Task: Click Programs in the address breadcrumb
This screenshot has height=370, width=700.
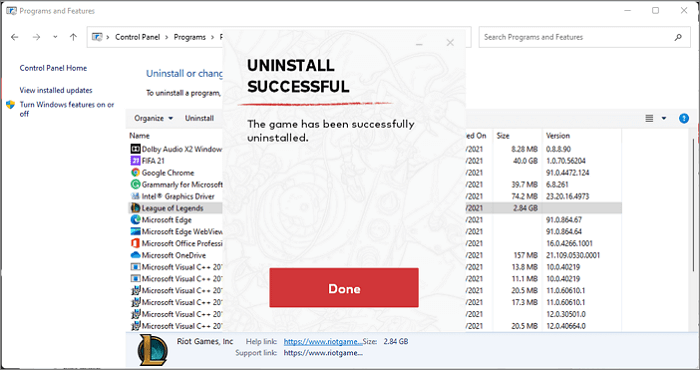Action: tap(190, 37)
